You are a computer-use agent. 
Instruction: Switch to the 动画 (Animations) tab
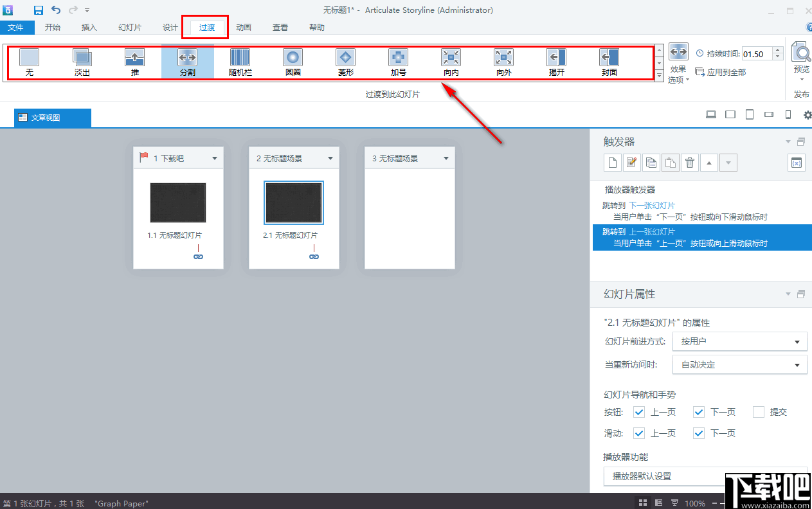pyautogui.click(x=244, y=27)
